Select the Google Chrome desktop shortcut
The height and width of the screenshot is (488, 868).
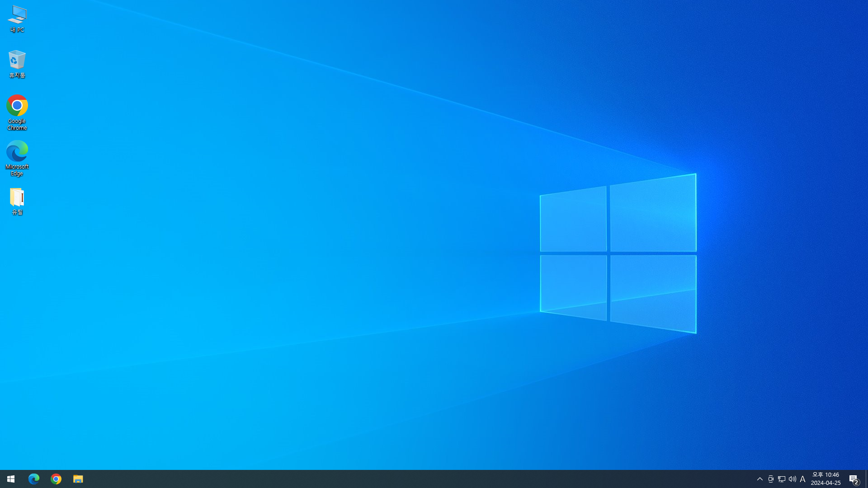tap(17, 113)
